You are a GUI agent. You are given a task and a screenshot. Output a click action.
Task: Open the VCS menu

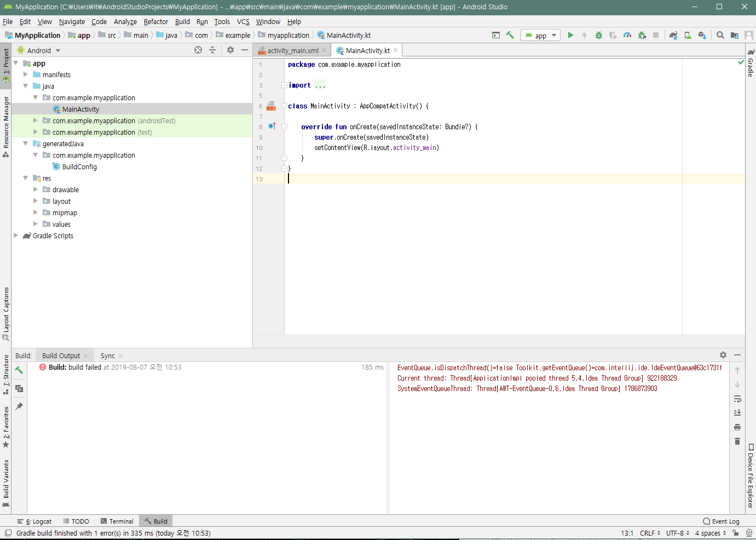tap(243, 21)
